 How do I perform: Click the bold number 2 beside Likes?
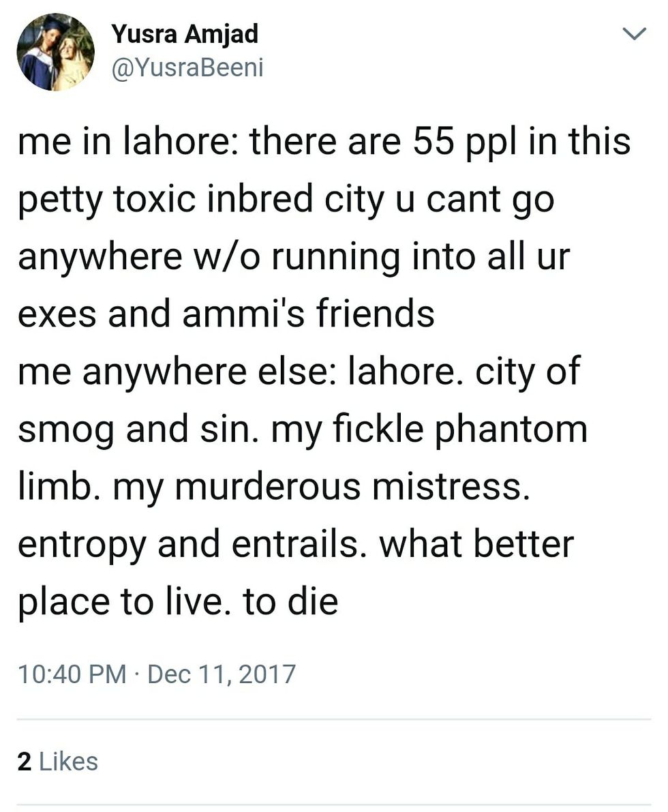pos(25,762)
